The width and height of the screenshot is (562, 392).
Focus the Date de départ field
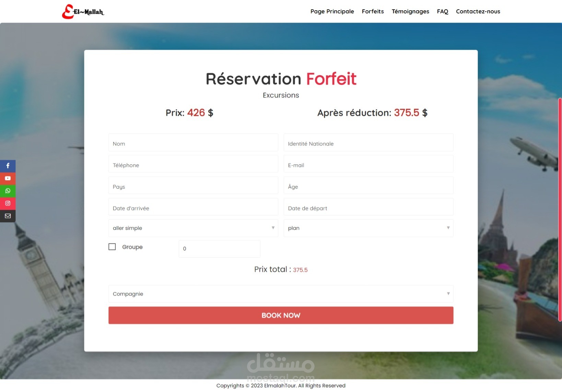368,207
